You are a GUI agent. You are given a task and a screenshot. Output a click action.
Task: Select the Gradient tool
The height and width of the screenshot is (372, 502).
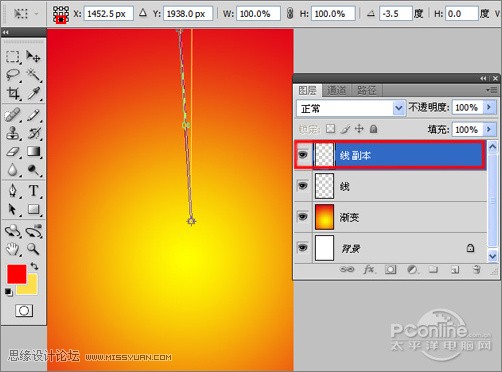(x=33, y=151)
